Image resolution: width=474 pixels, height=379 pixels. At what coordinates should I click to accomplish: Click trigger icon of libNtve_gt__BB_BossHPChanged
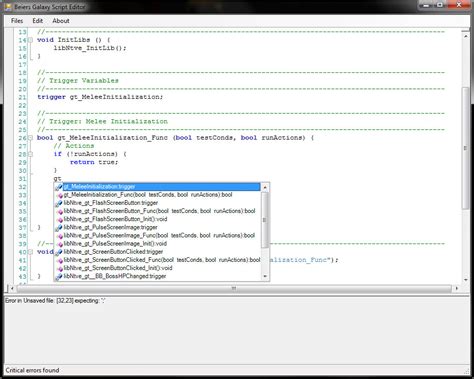(59, 277)
